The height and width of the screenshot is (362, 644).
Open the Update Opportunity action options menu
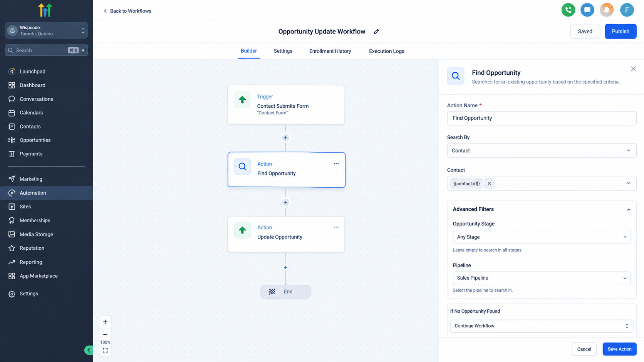pyautogui.click(x=336, y=227)
